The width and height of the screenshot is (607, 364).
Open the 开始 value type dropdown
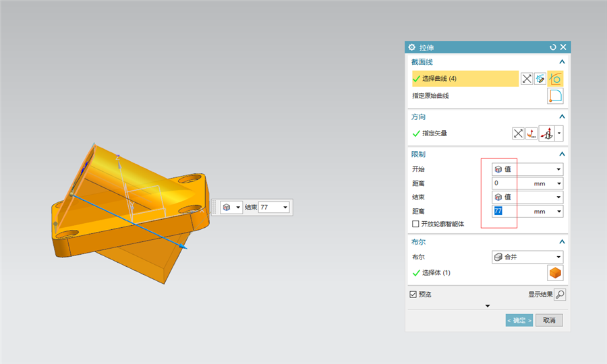coord(527,169)
